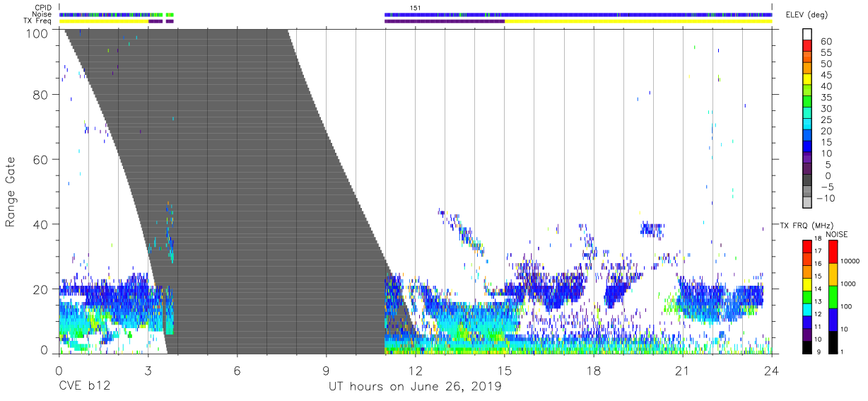Pick the dark gray ELEV segment below 0
Image resolution: width=868 pixels, height=401 pixels.
tap(807, 180)
